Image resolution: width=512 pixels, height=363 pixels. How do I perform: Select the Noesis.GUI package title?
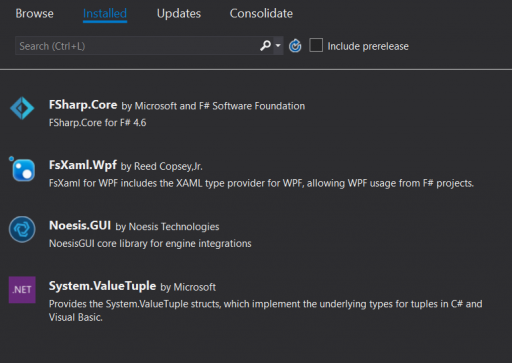pos(80,226)
